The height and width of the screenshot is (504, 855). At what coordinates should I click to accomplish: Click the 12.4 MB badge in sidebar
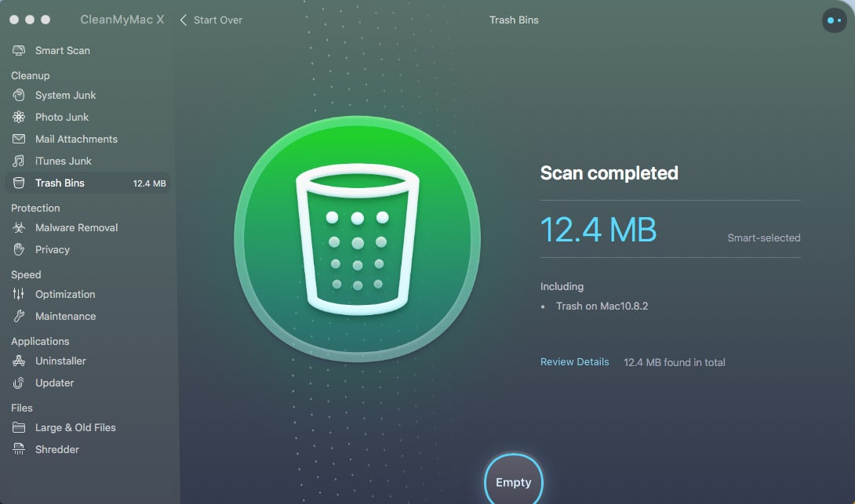click(149, 183)
